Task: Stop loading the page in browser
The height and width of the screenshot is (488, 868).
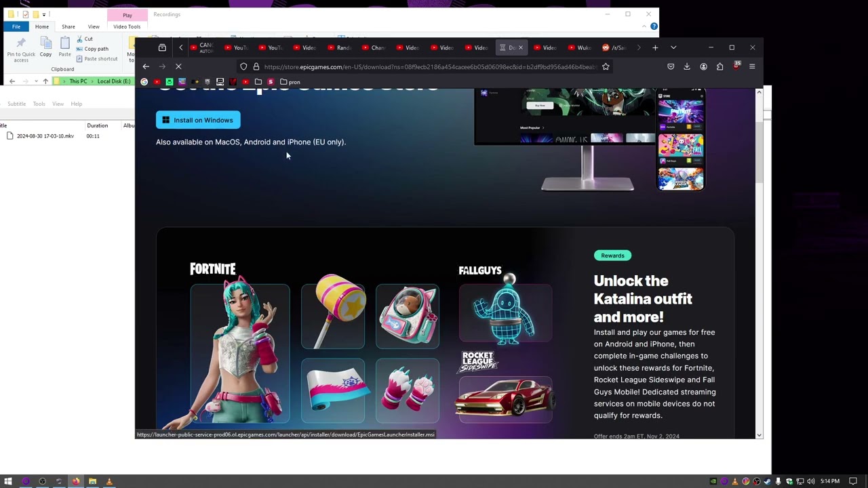Action: coord(178,66)
